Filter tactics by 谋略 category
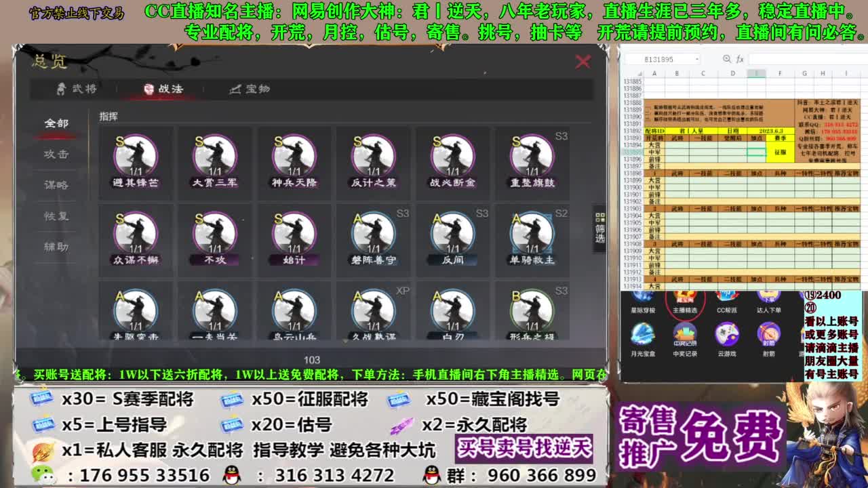This screenshot has height=488, width=868. coord(56,185)
